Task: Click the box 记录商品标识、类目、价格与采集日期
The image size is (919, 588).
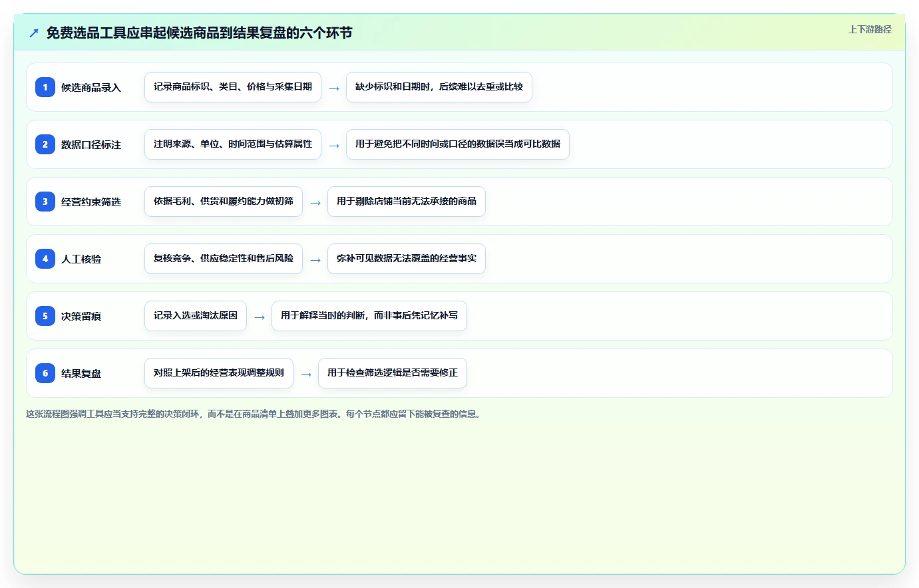Action: 233,87
